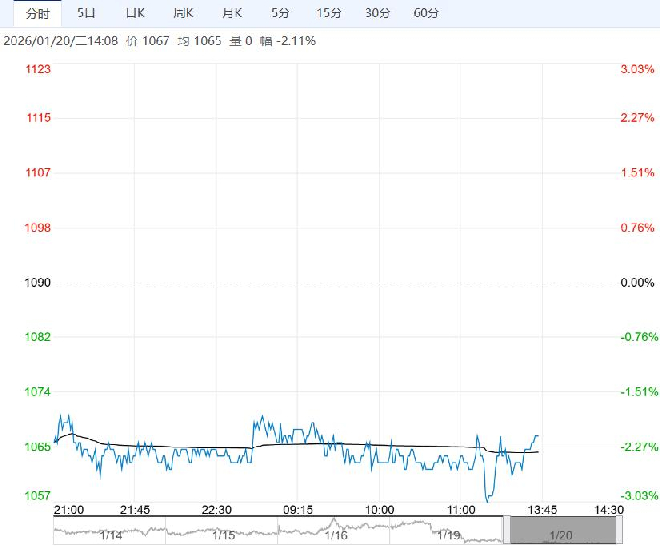Open the 60分 hourly interval tab
The width and height of the screenshot is (660, 546).
426,13
